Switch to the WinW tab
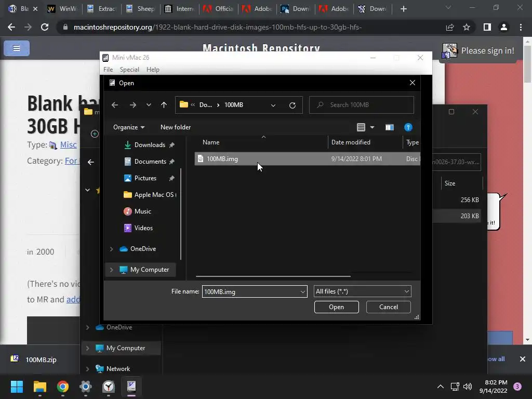Image resolution: width=532 pixels, height=399 pixels. click(x=62, y=9)
